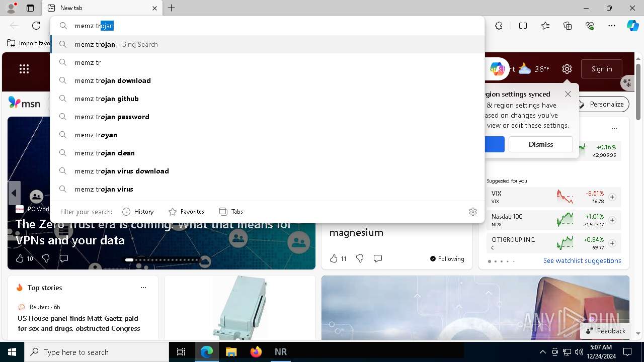
Task: Filter search by History
Action: (x=138, y=212)
